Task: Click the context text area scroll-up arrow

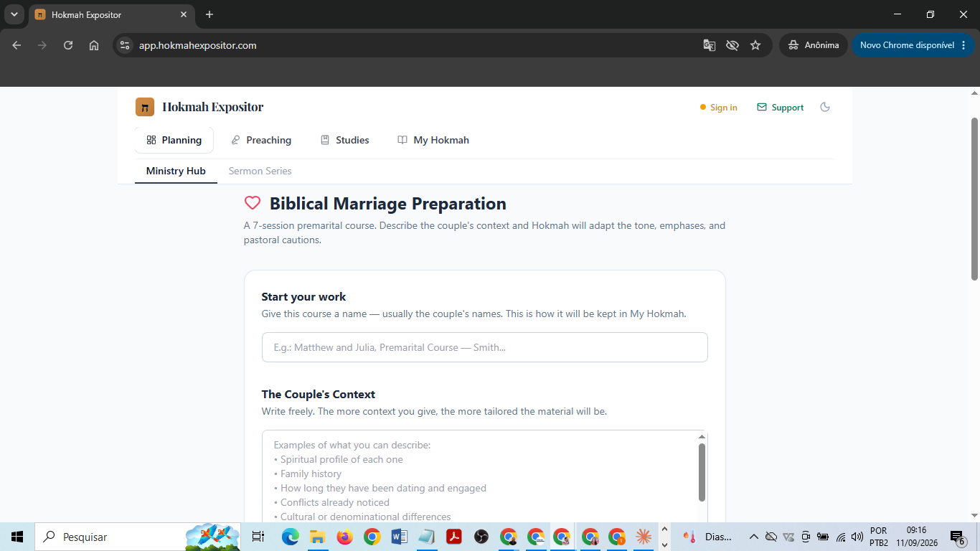Action: (702, 436)
